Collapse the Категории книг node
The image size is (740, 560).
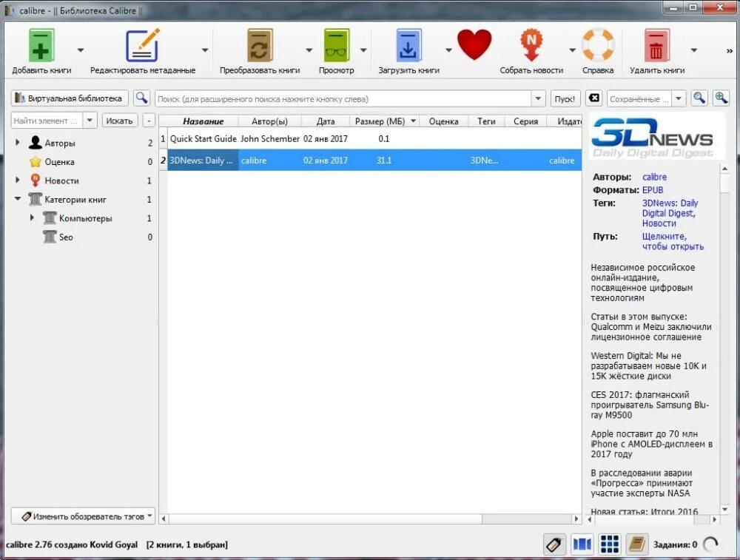(18, 199)
